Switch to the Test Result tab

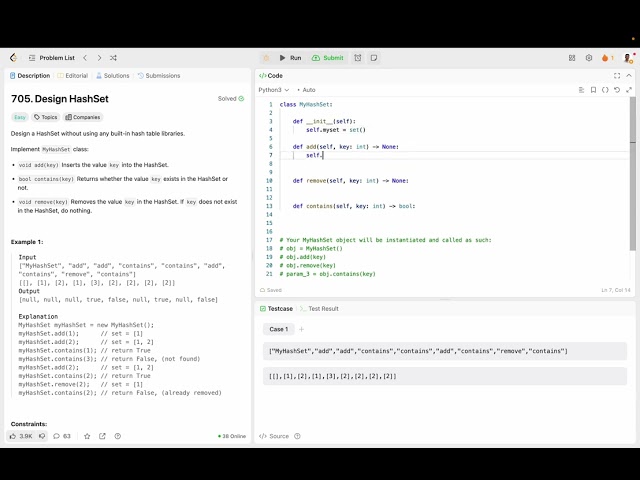pyautogui.click(x=319, y=309)
